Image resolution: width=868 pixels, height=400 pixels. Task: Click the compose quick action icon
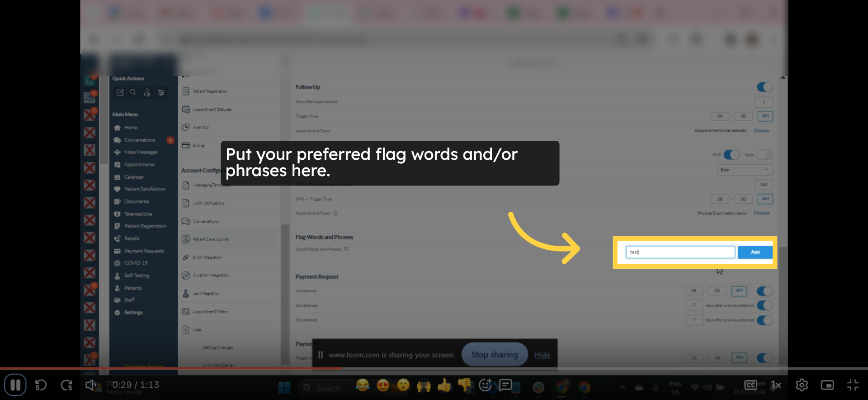pyautogui.click(x=120, y=93)
